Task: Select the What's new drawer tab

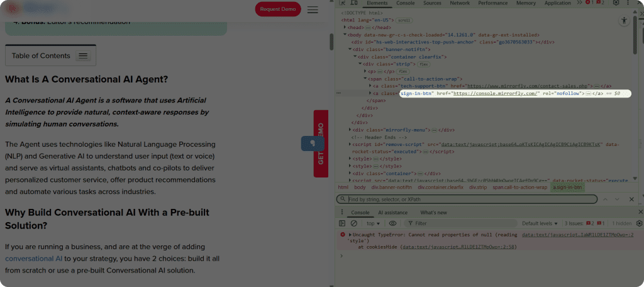Action: [x=433, y=213]
